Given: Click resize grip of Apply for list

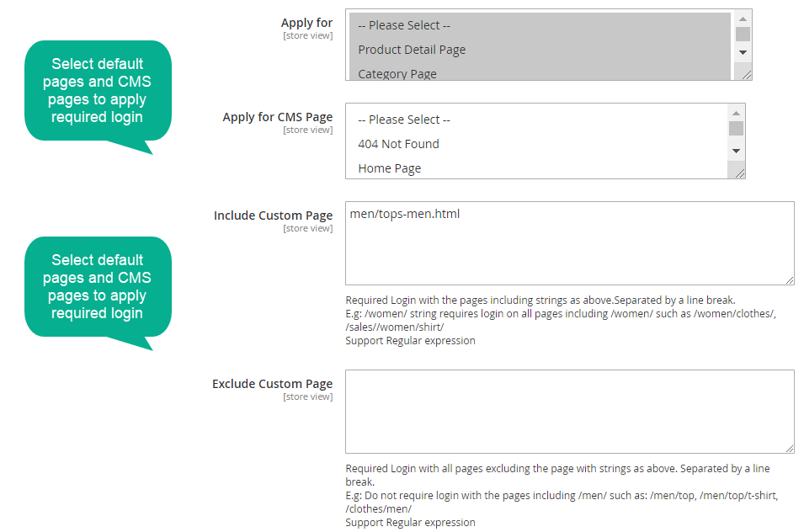Looking at the screenshot, I should click(x=747, y=75).
